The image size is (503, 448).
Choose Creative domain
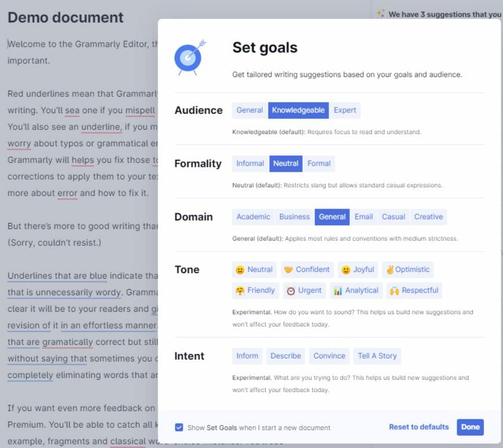428,217
